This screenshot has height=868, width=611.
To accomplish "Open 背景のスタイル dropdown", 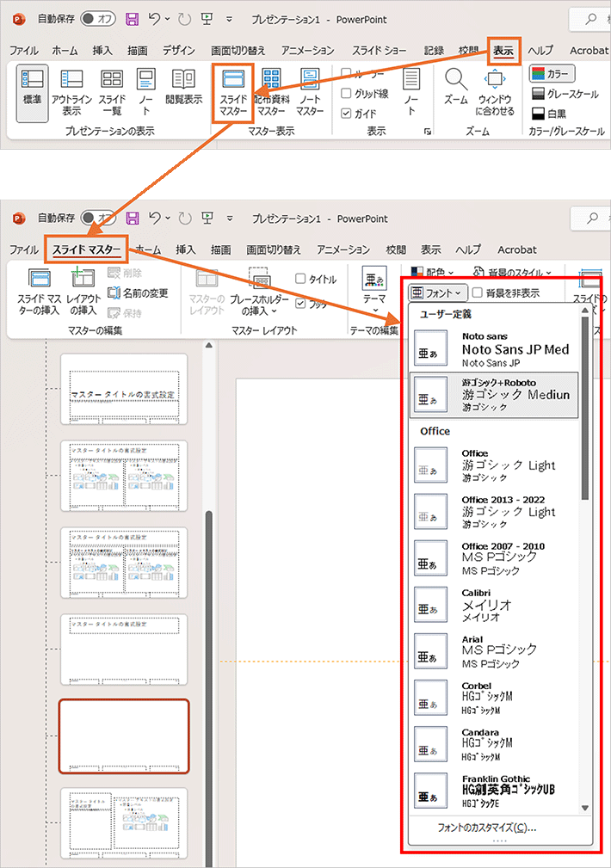I will click(513, 272).
